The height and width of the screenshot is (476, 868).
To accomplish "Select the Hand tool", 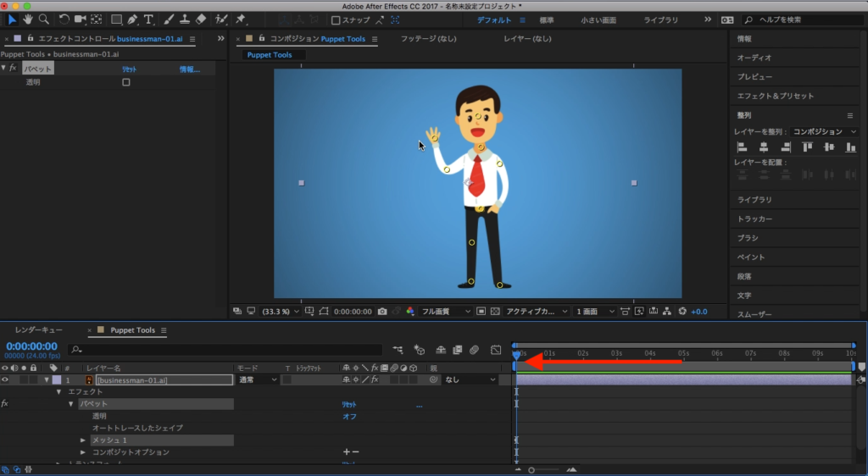I will point(28,19).
